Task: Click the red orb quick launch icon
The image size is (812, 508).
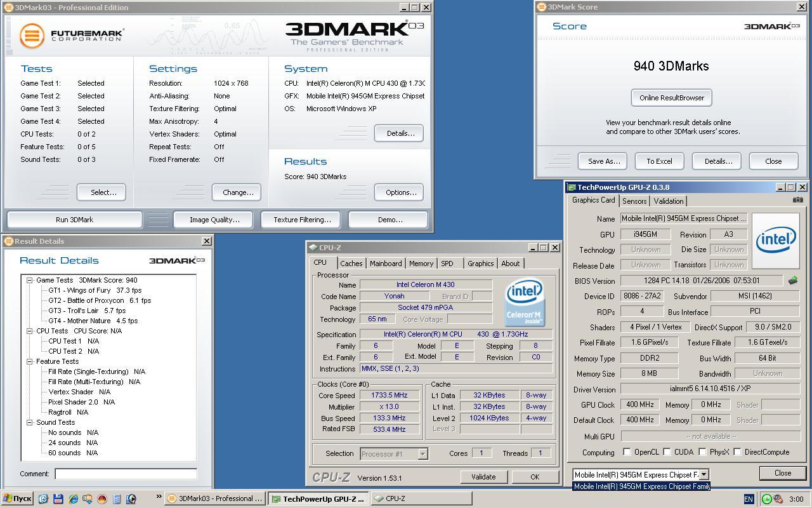Action: point(101,499)
